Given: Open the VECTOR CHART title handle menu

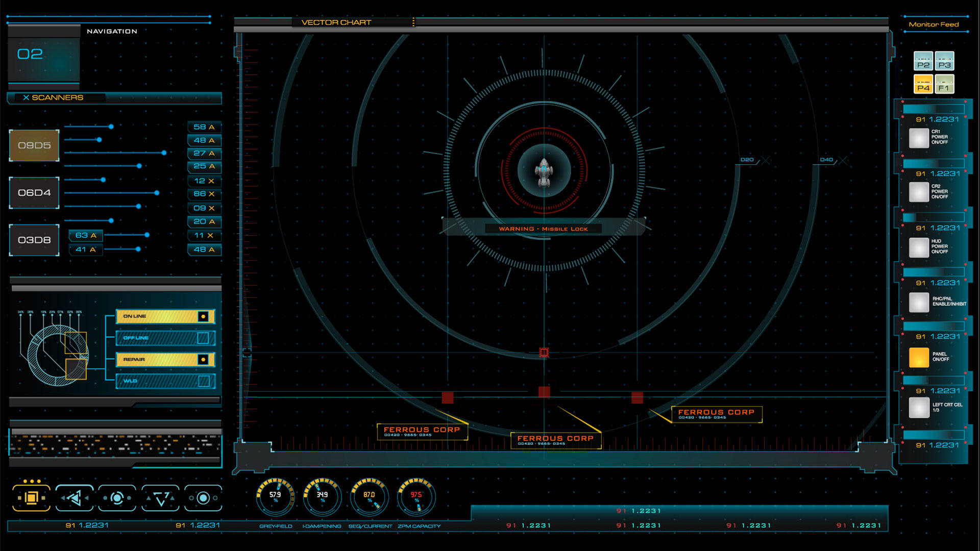Looking at the screenshot, I should tap(413, 22).
